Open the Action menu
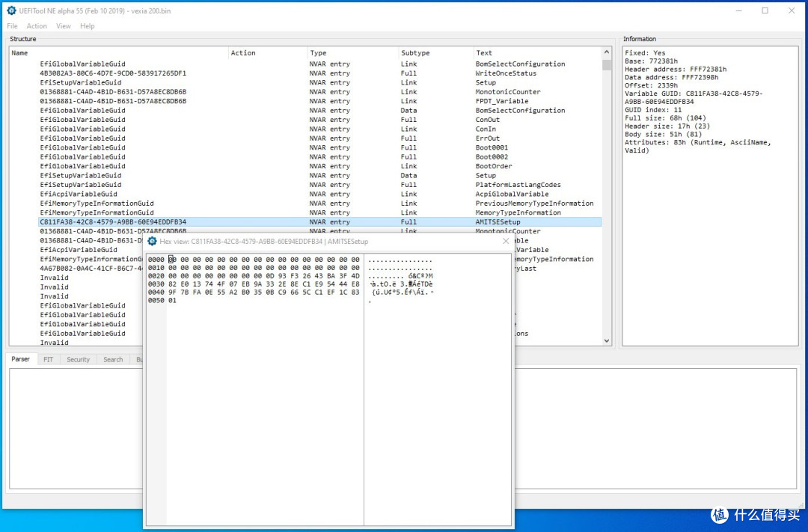The height and width of the screenshot is (532, 808). pyautogui.click(x=37, y=25)
